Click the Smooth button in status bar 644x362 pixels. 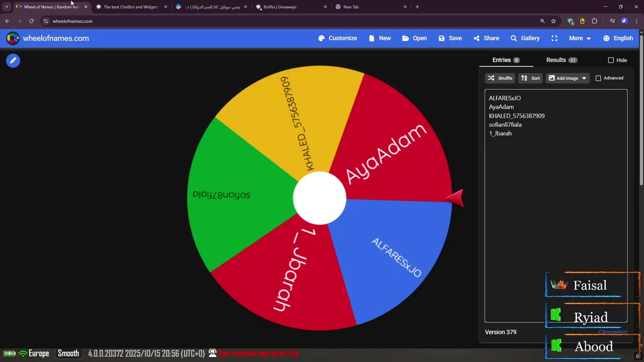pos(68,353)
